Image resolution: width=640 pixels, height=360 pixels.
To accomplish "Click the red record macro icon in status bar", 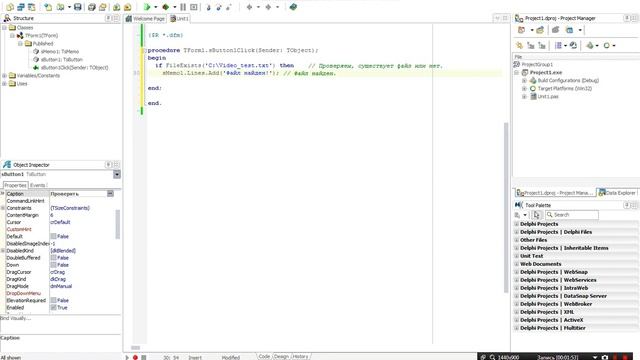I will pyautogui.click(x=135, y=357).
